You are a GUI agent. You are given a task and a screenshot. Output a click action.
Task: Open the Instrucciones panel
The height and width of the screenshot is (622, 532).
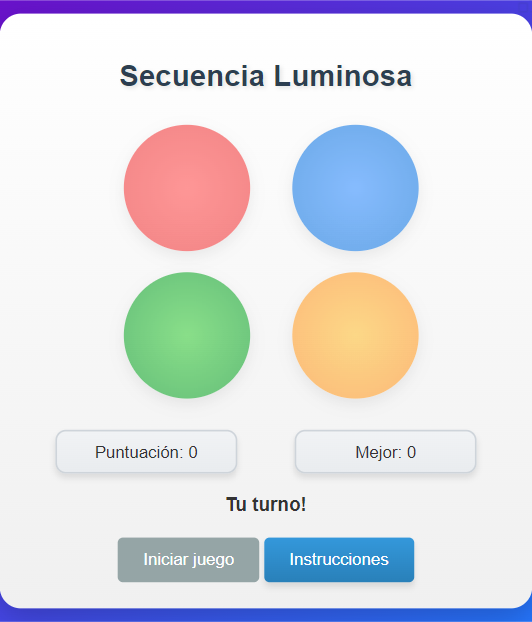click(x=339, y=560)
